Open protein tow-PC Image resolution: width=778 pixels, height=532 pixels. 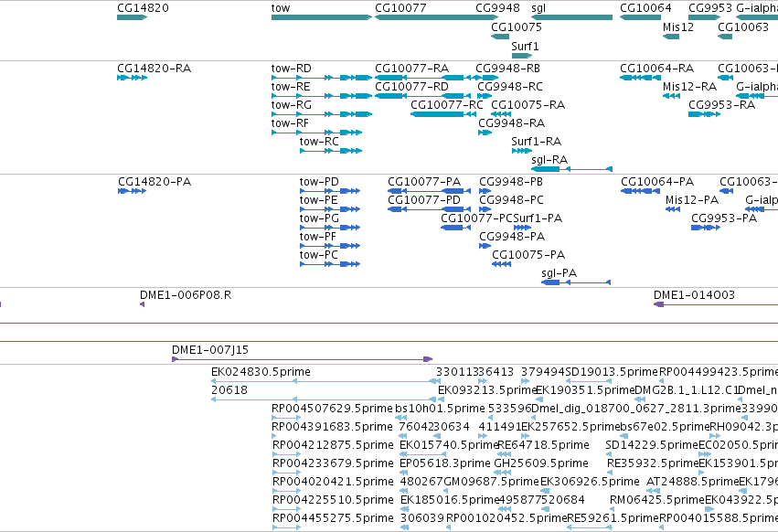coord(330,264)
